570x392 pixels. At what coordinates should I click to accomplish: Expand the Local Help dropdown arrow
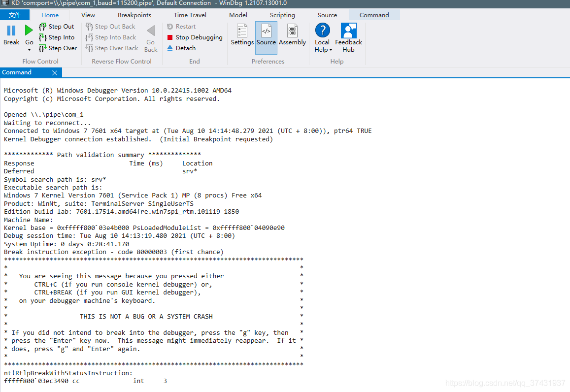click(x=331, y=50)
